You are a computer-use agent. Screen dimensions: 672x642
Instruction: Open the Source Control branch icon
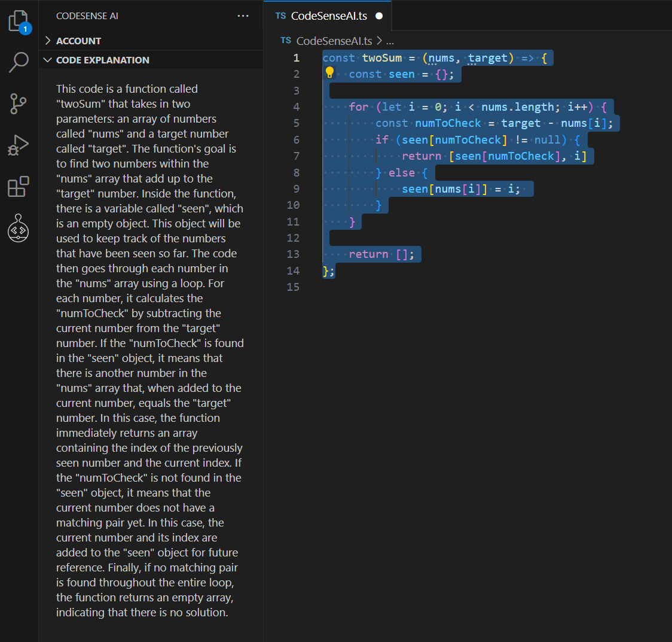coord(19,104)
